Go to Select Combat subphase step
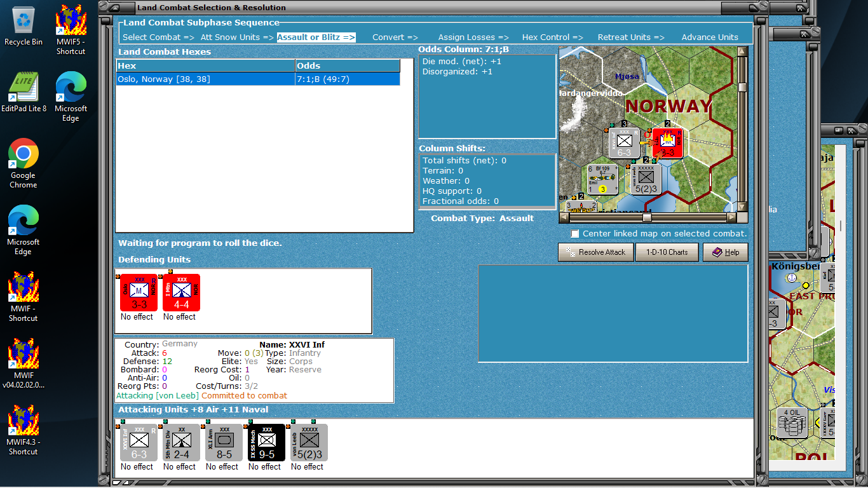 click(159, 37)
